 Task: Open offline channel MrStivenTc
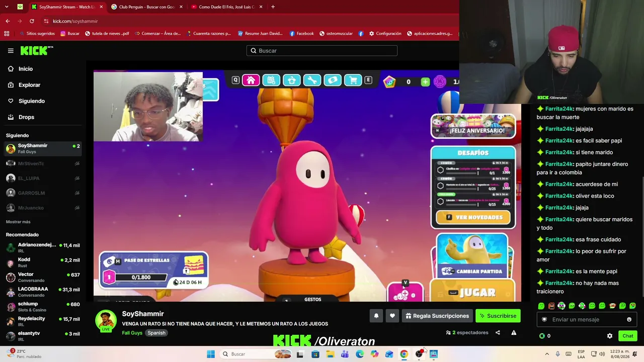coord(42,163)
